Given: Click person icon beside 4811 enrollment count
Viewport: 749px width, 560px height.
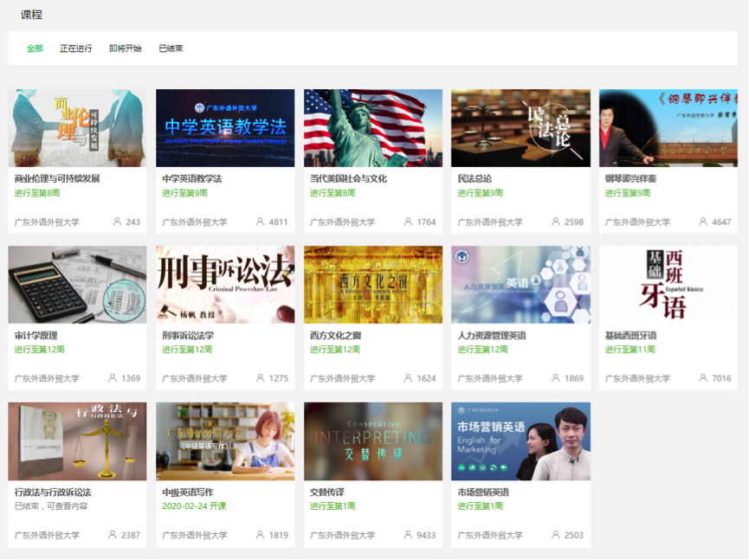Looking at the screenshot, I should pos(260,222).
